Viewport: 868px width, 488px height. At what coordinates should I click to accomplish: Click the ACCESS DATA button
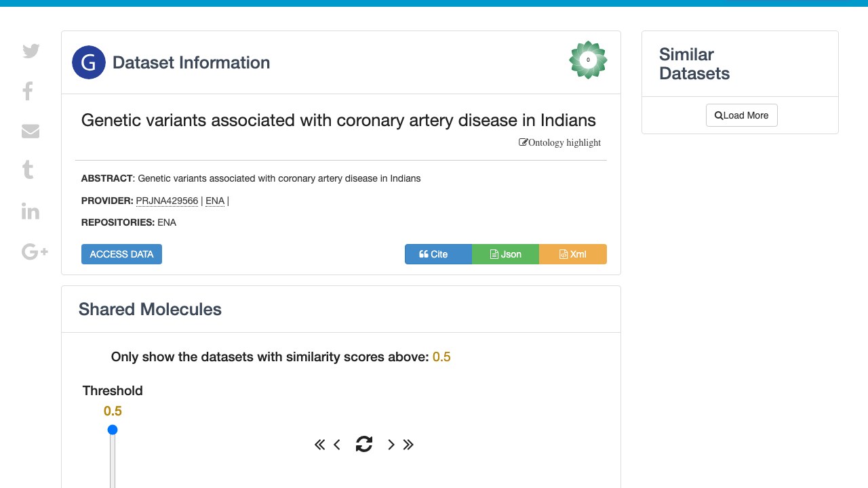pyautogui.click(x=121, y=254)
